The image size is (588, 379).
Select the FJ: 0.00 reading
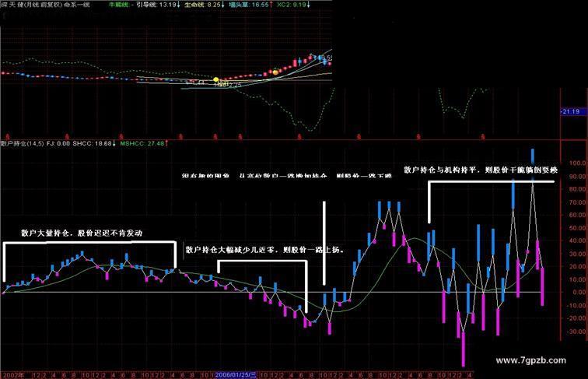click(x=58, y=143)
